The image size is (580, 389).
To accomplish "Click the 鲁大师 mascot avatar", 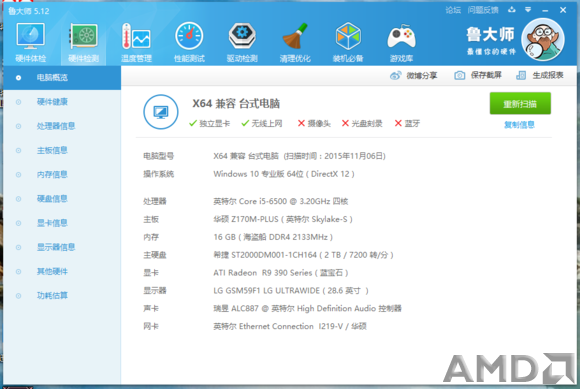I will [543, 40].
